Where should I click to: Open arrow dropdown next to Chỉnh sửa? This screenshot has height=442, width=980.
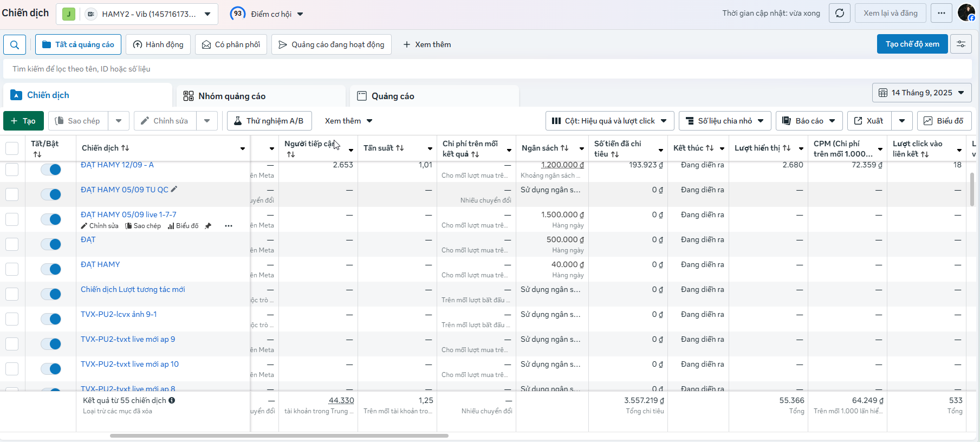click(x=207, y=121)
